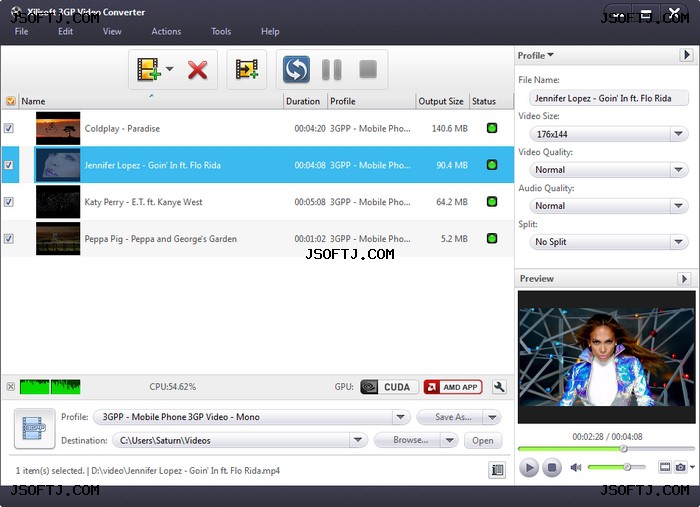Click the Add File filmstrip icon
This screenshot has width=700, height=507.
pyautogui.click(x=149, y=69)
